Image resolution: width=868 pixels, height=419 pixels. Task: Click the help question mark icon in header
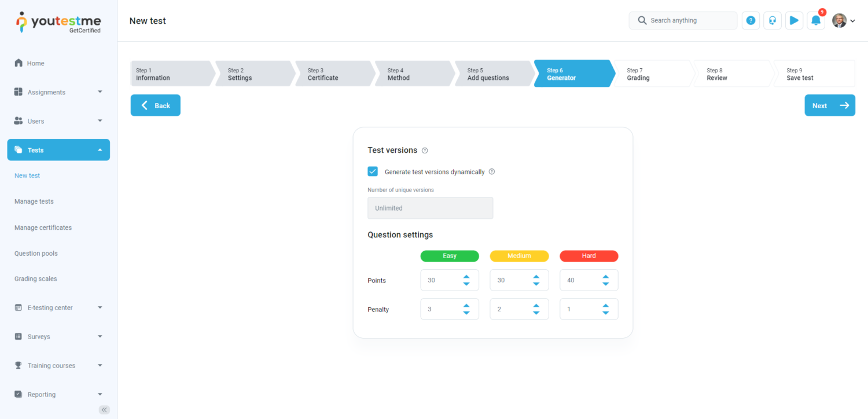tap(751, 21)
